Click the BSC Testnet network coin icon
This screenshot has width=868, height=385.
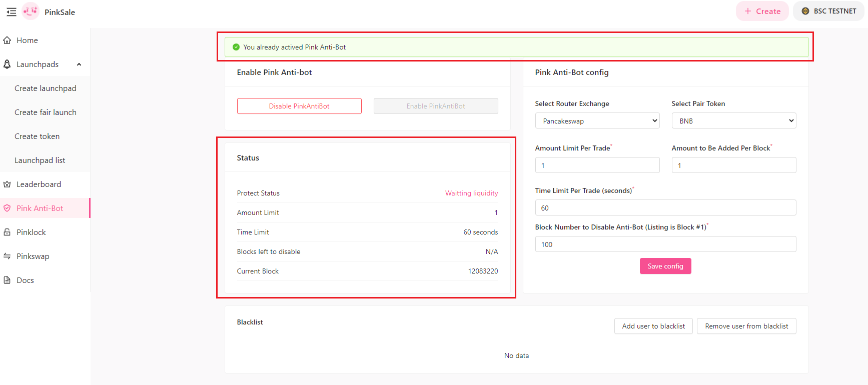coord(805,11)
